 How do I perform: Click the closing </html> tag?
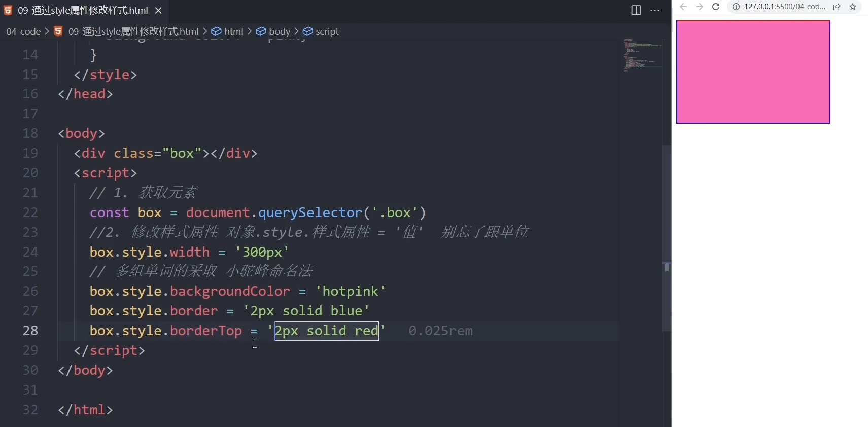85,410
